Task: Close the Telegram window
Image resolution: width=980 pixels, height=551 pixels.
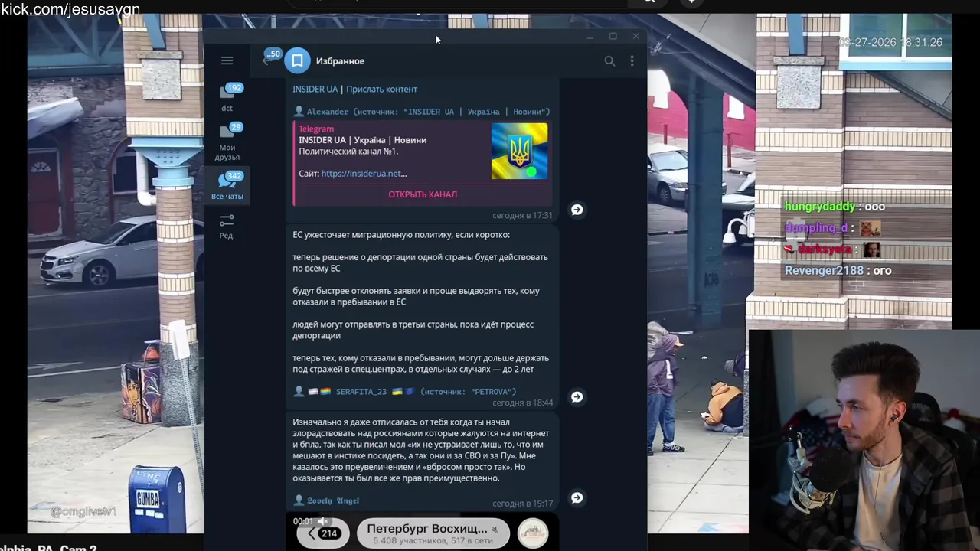Action: click(x=635, y=37)
